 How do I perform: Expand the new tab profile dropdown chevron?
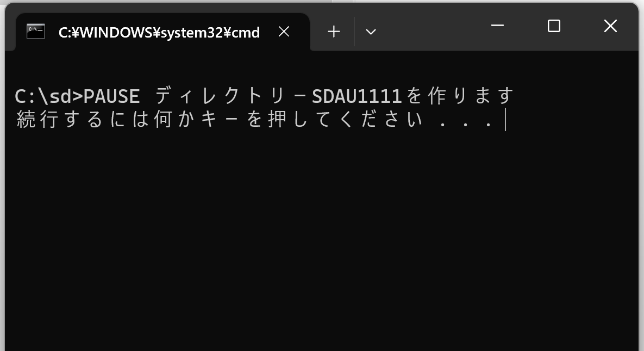pos(371,32)
